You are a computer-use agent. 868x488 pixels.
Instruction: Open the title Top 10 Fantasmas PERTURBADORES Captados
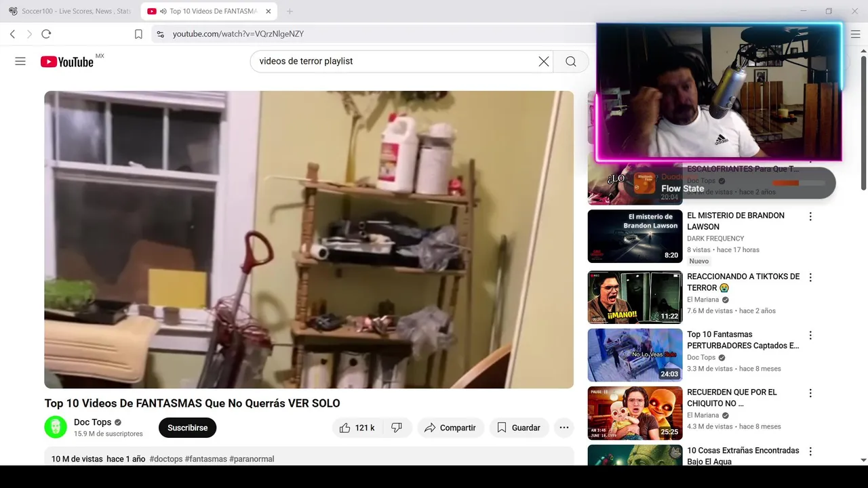tap(743, 340)
